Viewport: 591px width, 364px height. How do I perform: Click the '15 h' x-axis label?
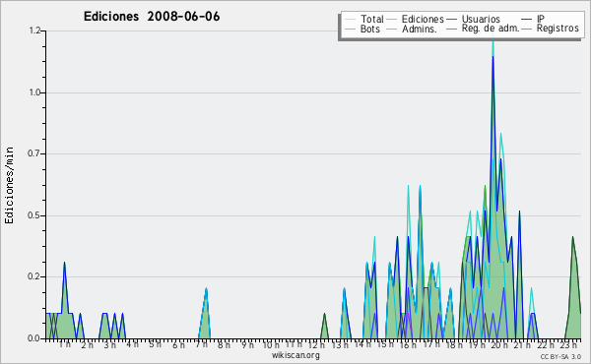click(385, 344)
